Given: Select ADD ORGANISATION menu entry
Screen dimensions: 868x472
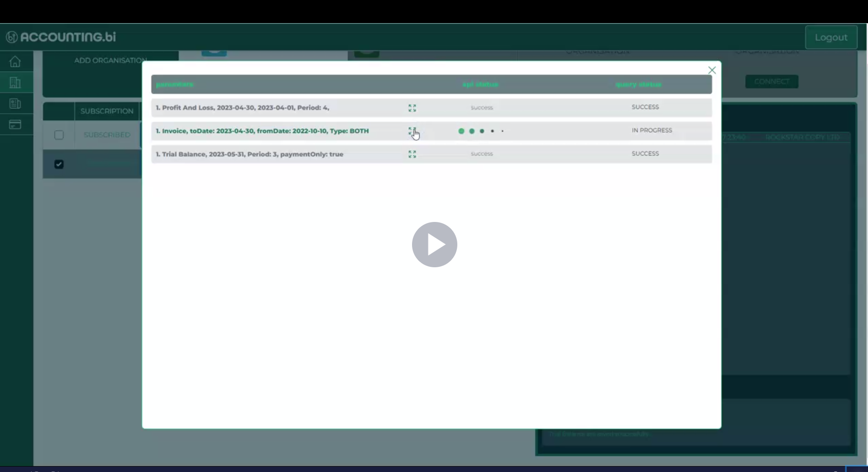Looking at the screenshot, I should pos(110,60).
